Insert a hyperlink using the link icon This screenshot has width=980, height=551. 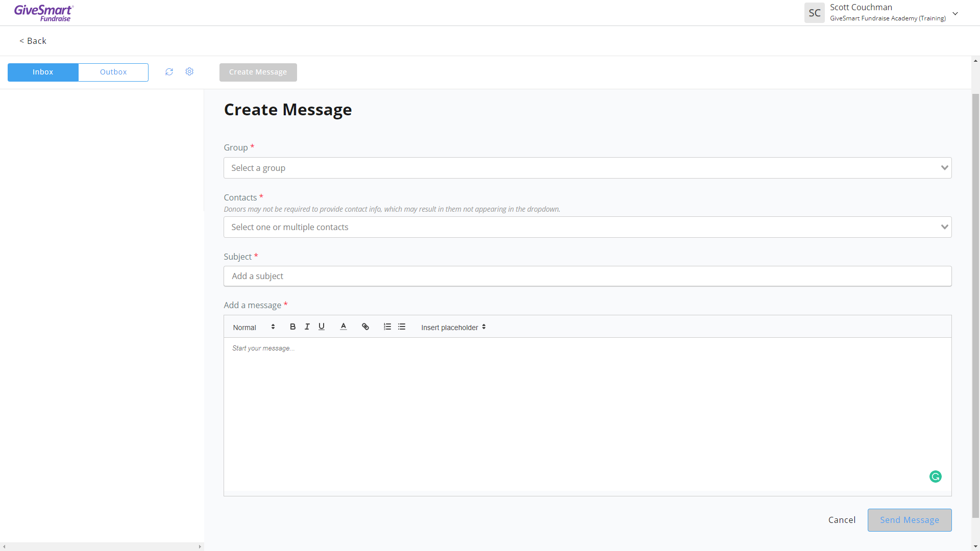365,327
